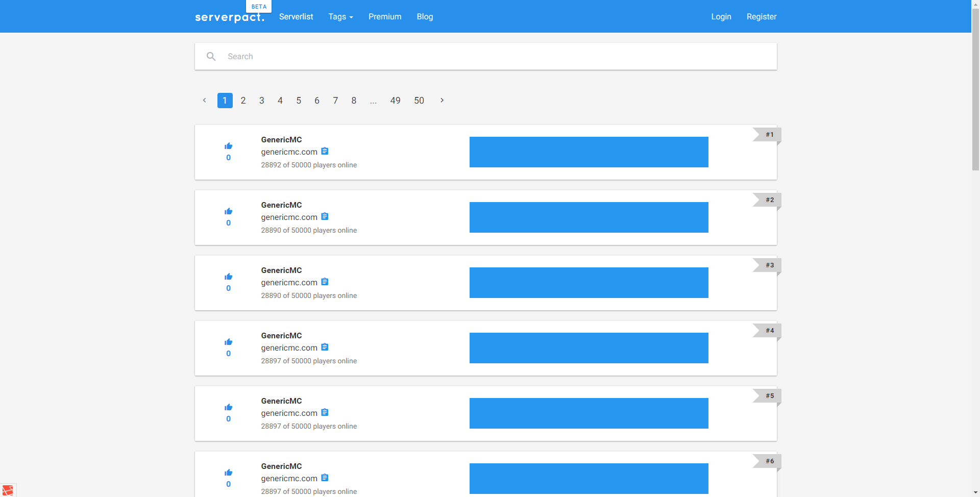
Task: Upvote the rank #4 server with thumbs-up
Action: (x=228, y=342)
